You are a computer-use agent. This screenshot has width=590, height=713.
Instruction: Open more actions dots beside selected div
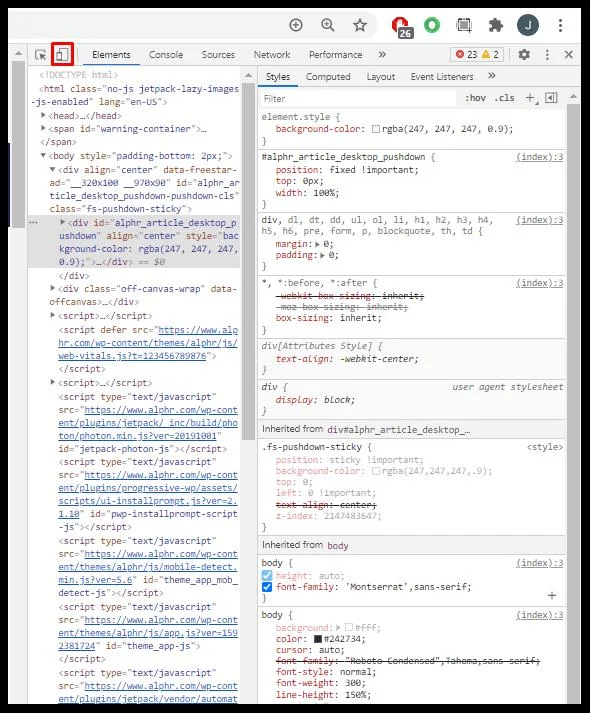(33, 222)
